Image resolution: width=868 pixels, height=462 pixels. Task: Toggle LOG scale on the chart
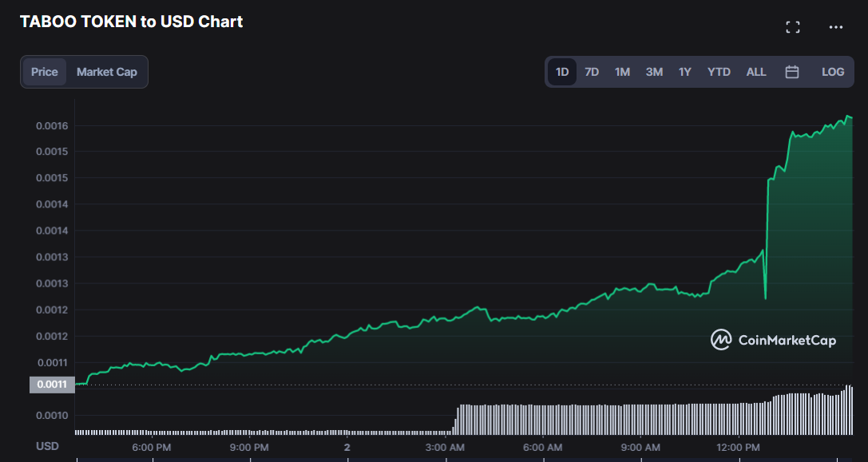pyautogui.click(x=833, y=72)
